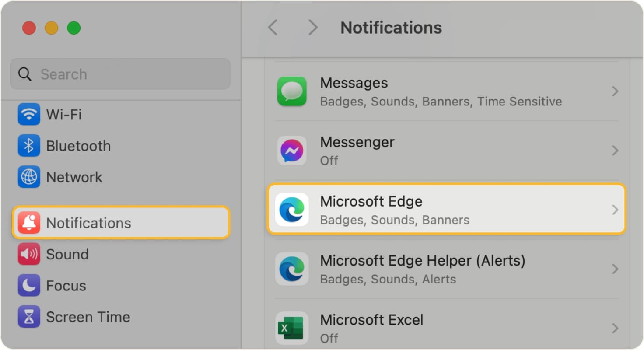The height and width of the screenshot is (350, 644).
Task: Click the Messenger app icon
Action: [292, 150]
